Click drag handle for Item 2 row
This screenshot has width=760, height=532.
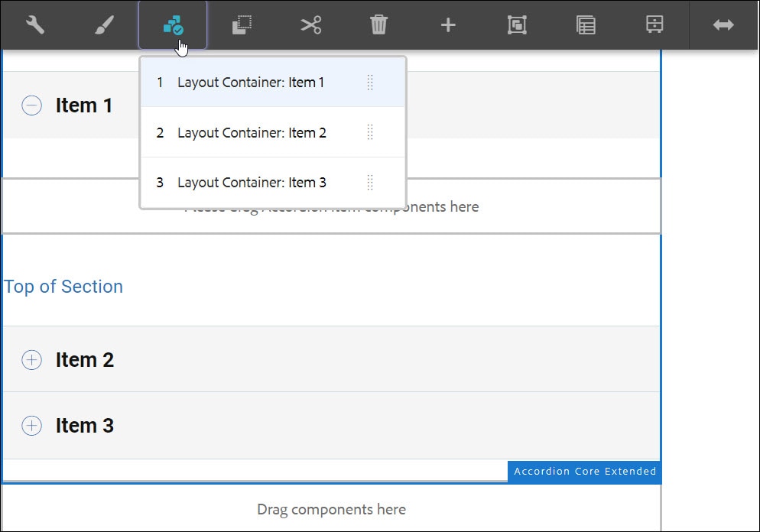coord(370,132)
